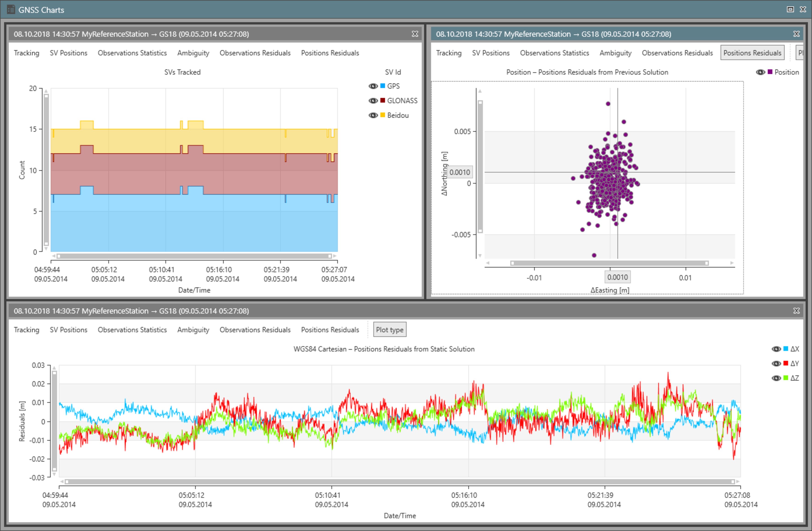Open SV Positions tab in bottom chart
Viewport: 812px width, 531px height.
point(69,330)
